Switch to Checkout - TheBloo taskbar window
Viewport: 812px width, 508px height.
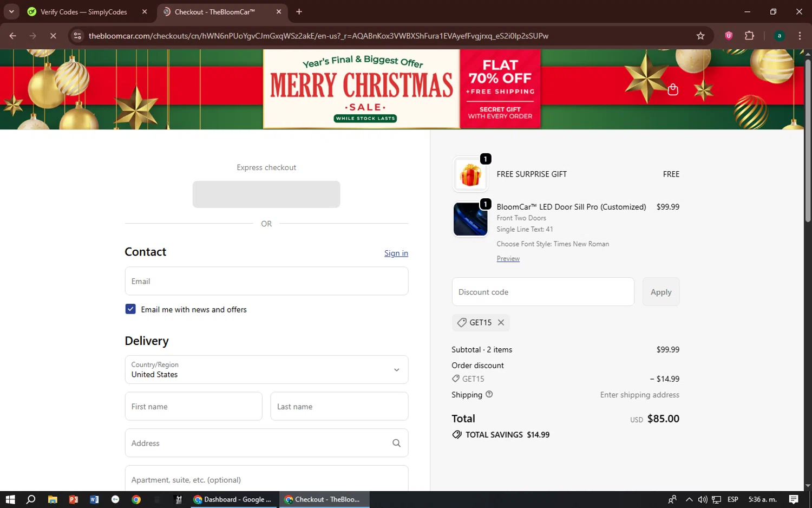click(x=324, y=499)
